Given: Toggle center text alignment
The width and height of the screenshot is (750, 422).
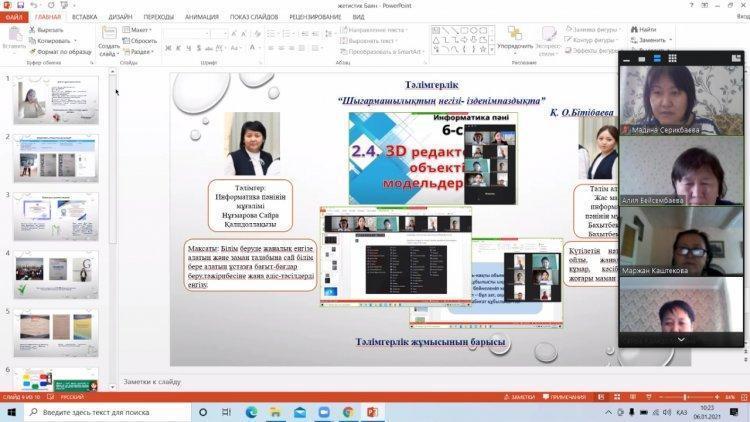Looking at the screenshot, I should tap(281, 48).
